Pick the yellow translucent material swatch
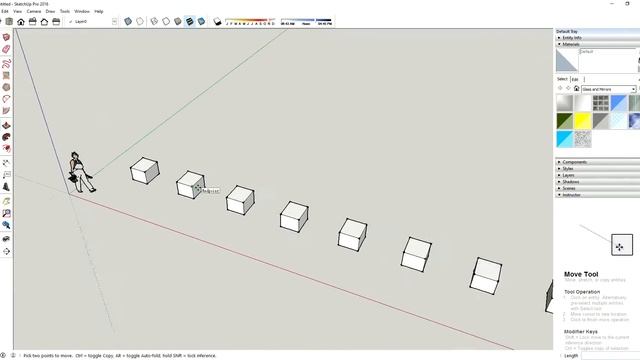640x360 pixels. point(582,121)
